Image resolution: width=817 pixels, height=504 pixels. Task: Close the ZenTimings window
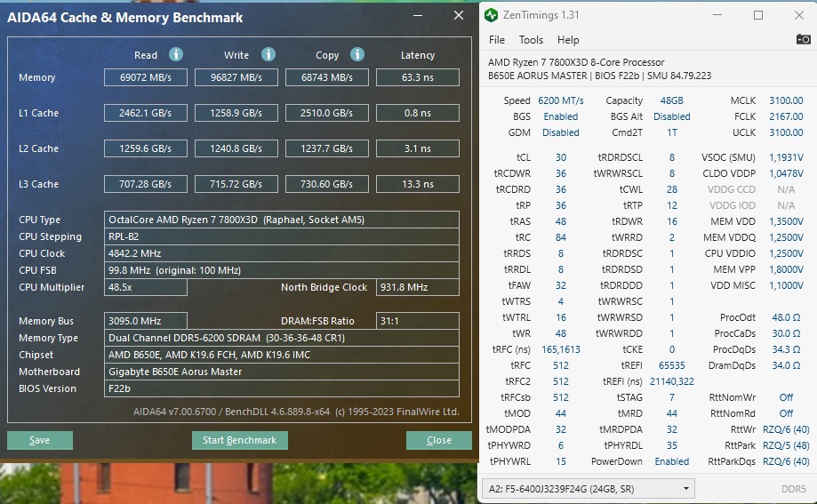click(x=798, y=15)
